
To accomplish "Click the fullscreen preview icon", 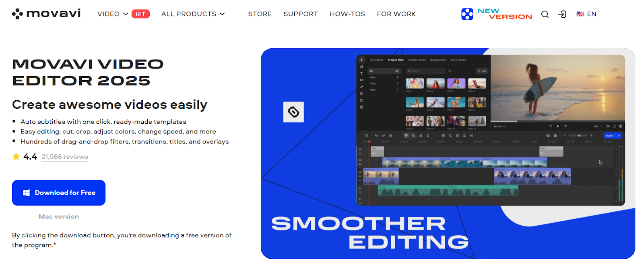I will coord(614,126).
